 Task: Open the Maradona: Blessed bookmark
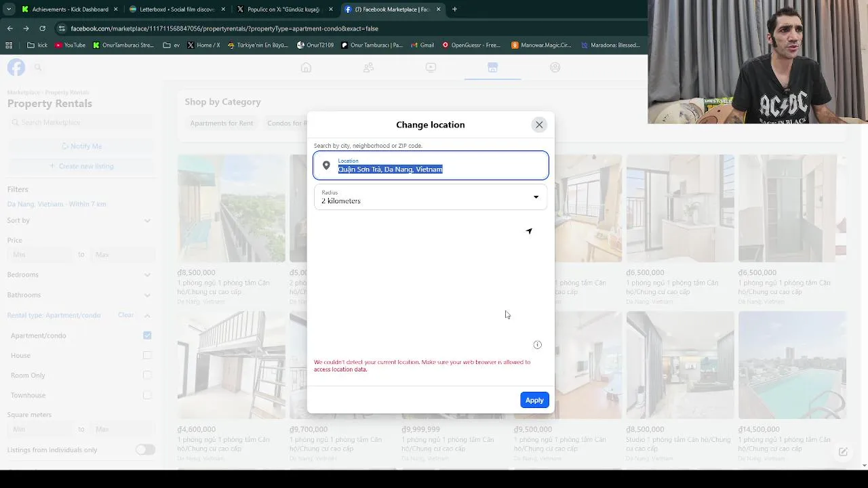(610, 45)
